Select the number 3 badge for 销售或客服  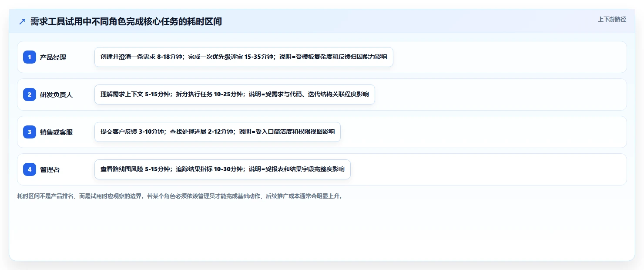(x=30, y=132)
